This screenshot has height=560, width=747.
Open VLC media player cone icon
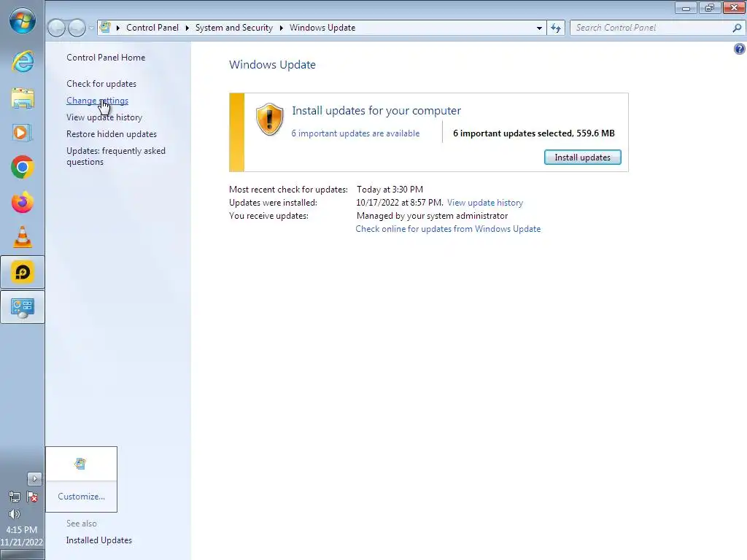point(23,237)
